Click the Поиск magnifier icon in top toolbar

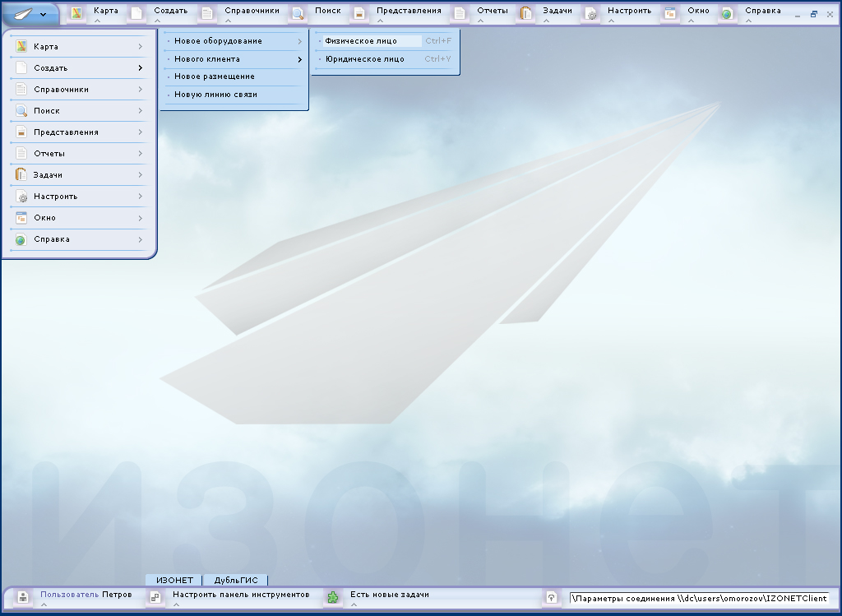pyautogui.click(x=298, y=13)
